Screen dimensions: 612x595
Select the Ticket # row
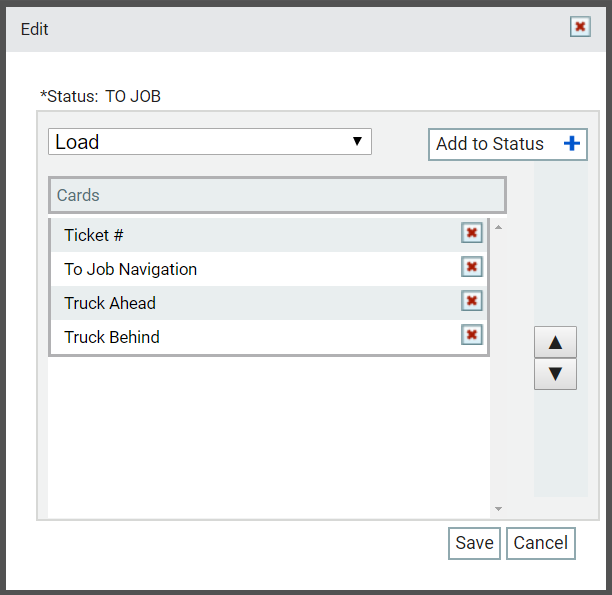(269, 235)
